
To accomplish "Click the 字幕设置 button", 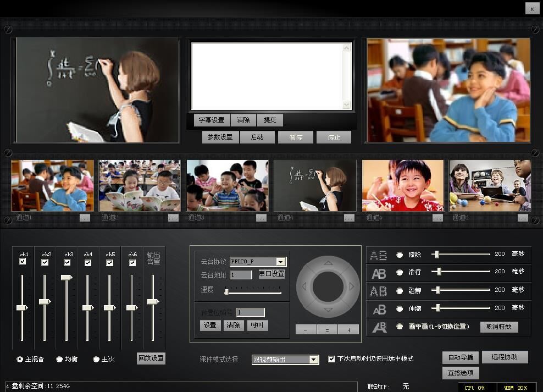I will 212,120.
